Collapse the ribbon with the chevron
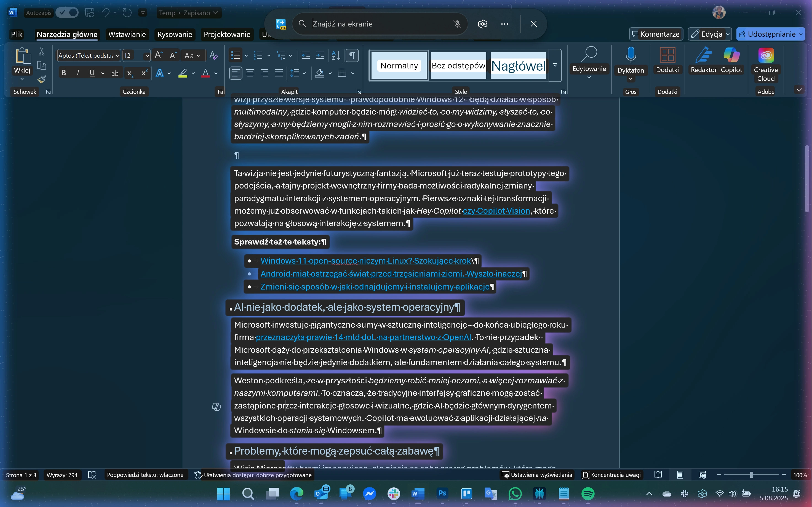 799,90
